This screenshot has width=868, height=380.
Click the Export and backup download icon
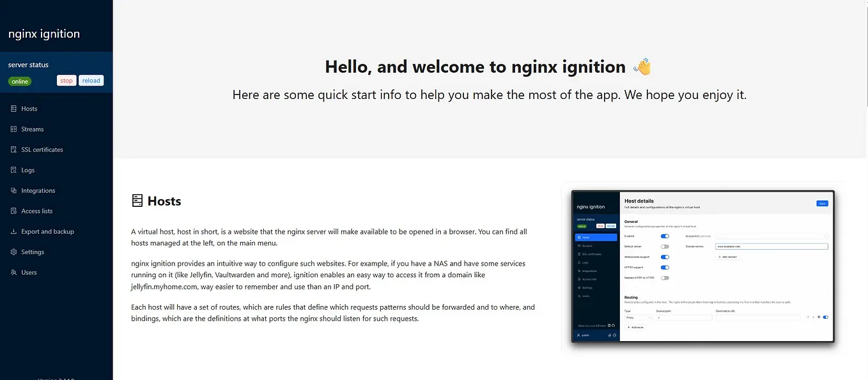[12, 231]
